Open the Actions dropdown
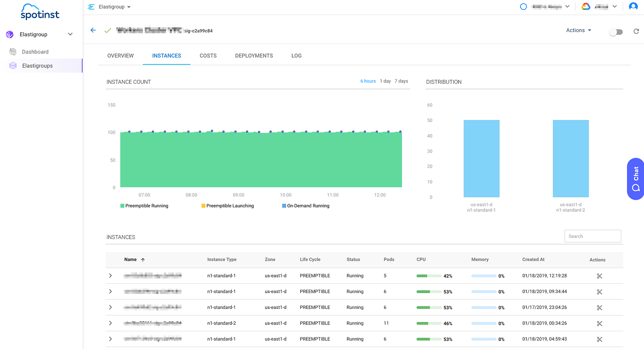Screen dimensions: 644x349 578,30
